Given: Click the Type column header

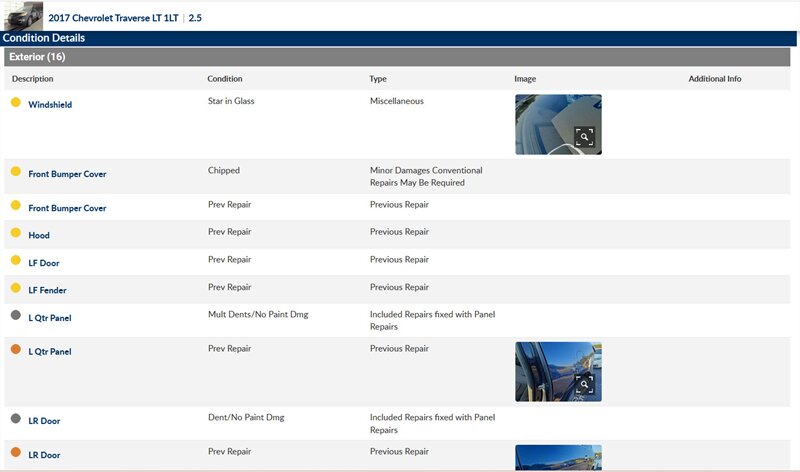Looking at the screenshot, I should [x=378, y=79].
